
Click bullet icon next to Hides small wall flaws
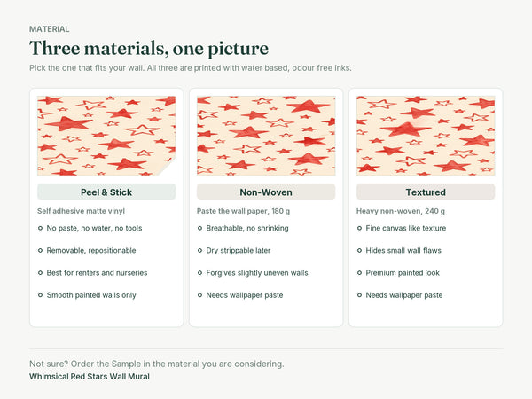click(x=359, y=251)
